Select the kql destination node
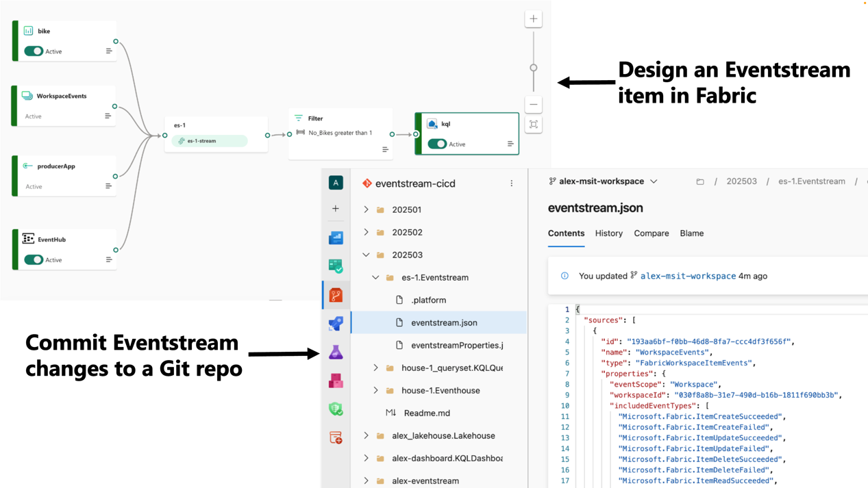Screen dimensions: 868x488 pos(467,134)
